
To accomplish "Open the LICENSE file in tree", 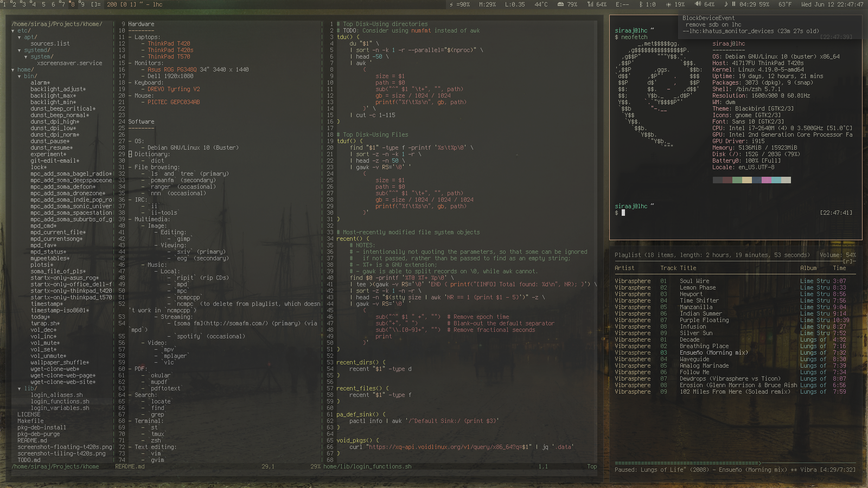I will [x=29, y=415].
